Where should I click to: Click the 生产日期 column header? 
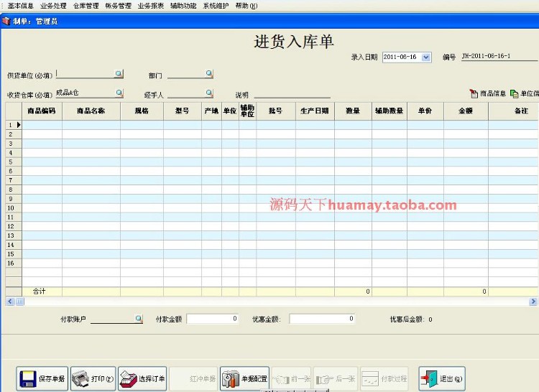pos(315,111)
